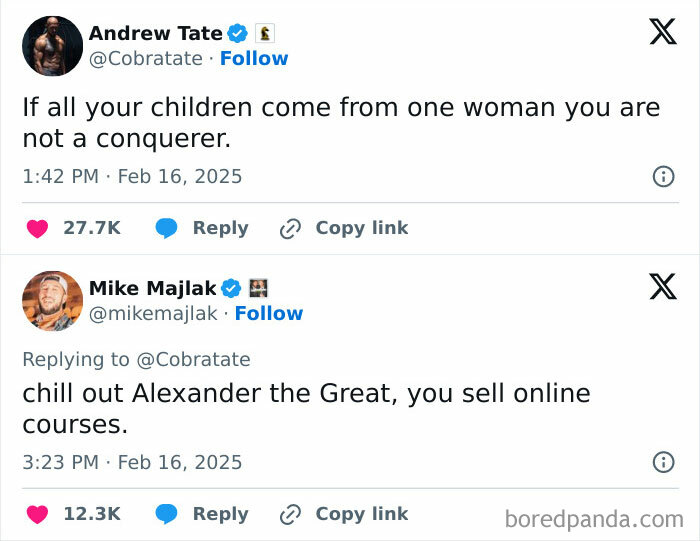This screenshot has width=700, height=541.
Task: Click Andrew Tate's verified badge
Action: (x=237, y=33)
